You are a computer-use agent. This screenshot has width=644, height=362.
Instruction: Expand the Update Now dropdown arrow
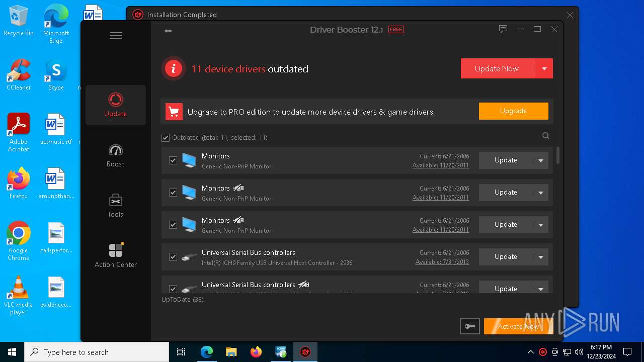[544, 69]
